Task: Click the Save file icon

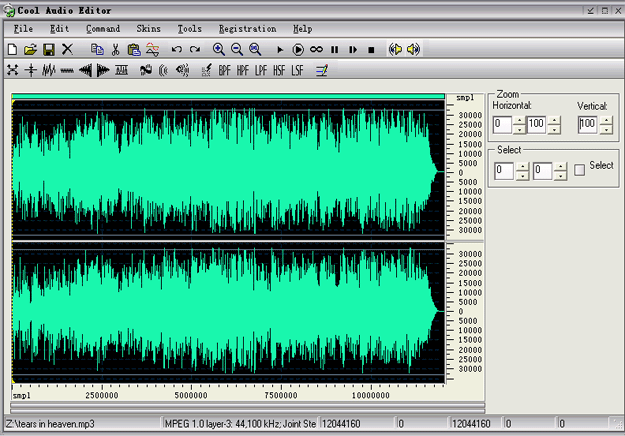Action: [x=48, y=49]
